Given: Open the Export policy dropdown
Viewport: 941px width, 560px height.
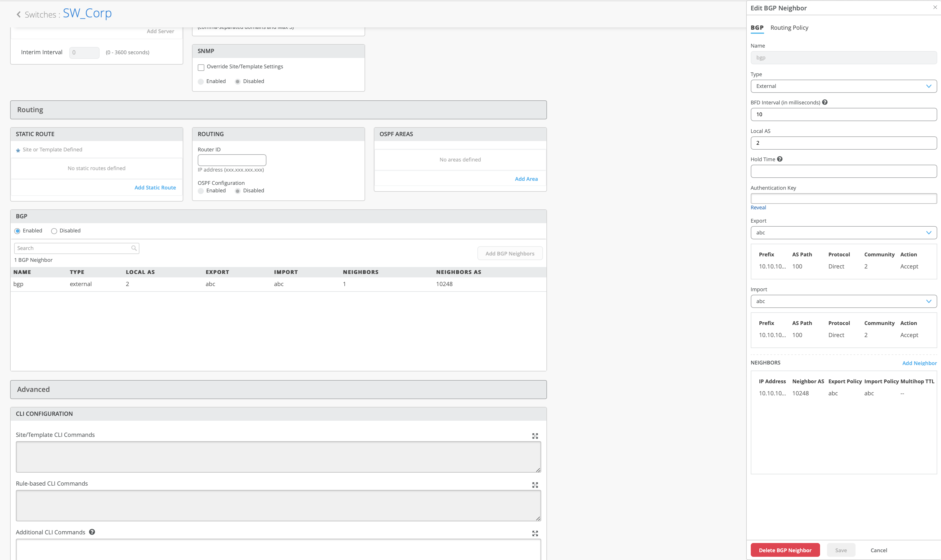Looking at the screenshot, I should 843,232.
